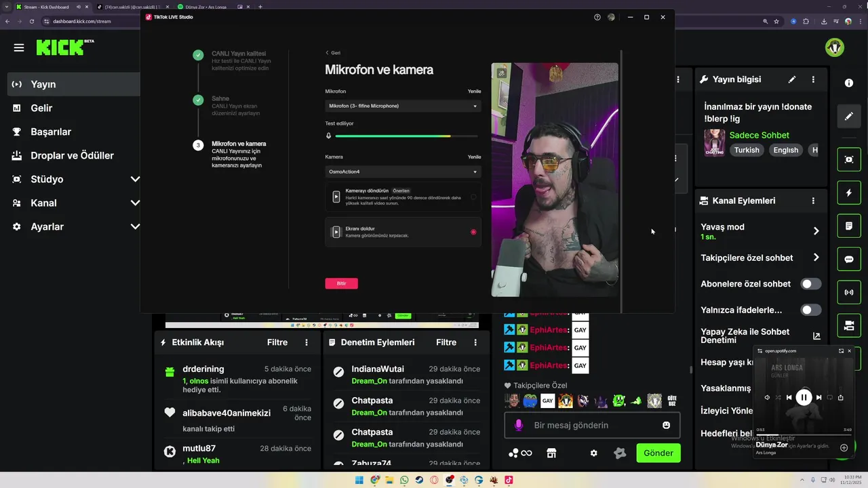Open Yavaş mod settings arrow
This screenshot has height=488, width=868.
(816, 231)
